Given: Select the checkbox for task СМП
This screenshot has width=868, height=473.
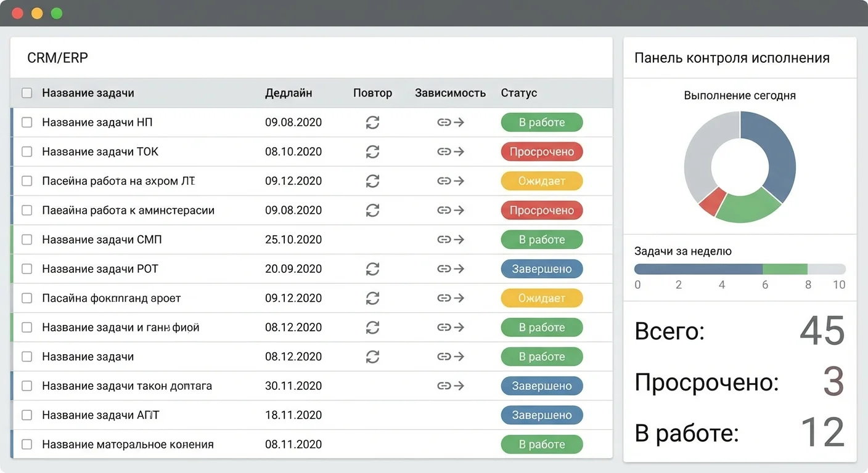Looking at the screenshot, I should tap(27, 240).
